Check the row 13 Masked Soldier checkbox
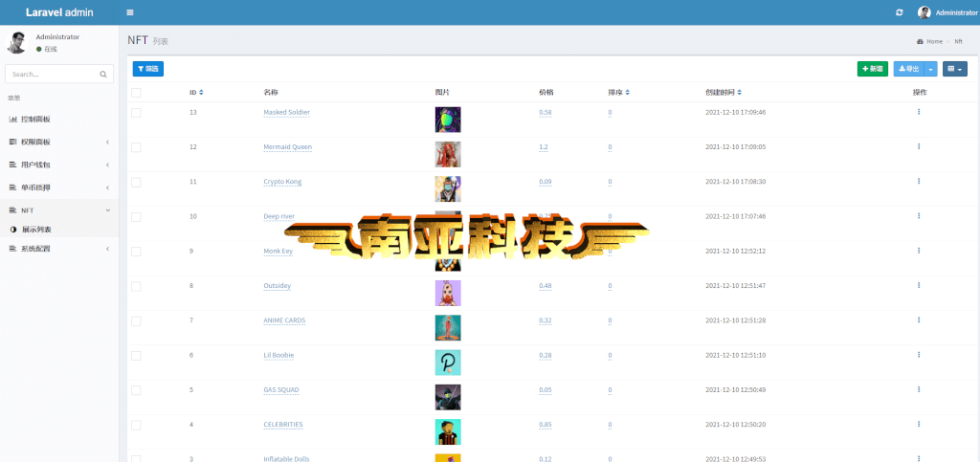980x462 pixels. pos(136,113)
